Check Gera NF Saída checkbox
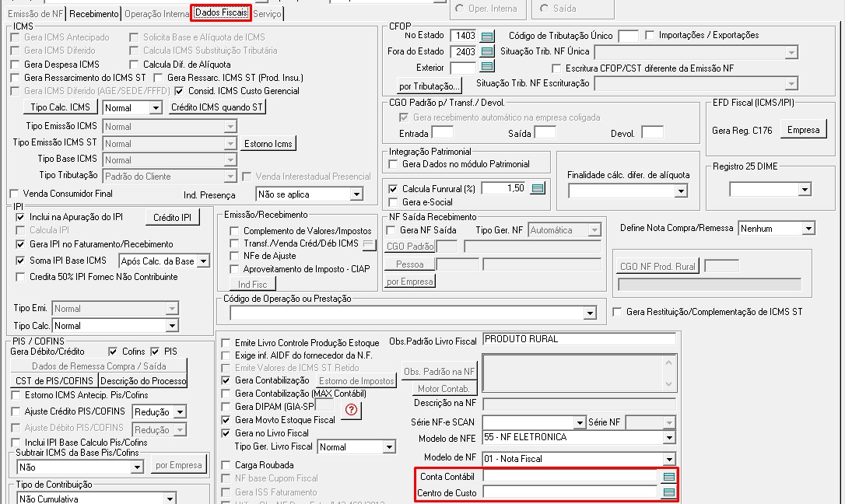The height and width of the screenshot is (504, 845). point(391,230)
